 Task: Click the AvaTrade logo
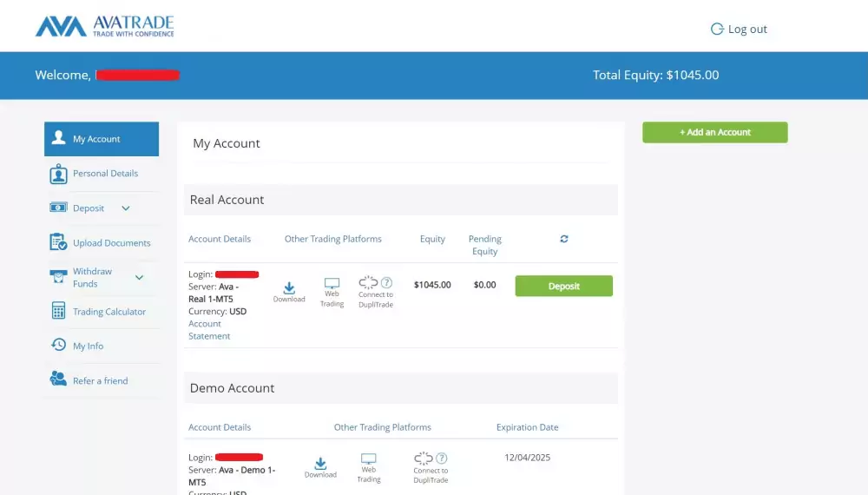pyautogui.click(x=105, y=26)
